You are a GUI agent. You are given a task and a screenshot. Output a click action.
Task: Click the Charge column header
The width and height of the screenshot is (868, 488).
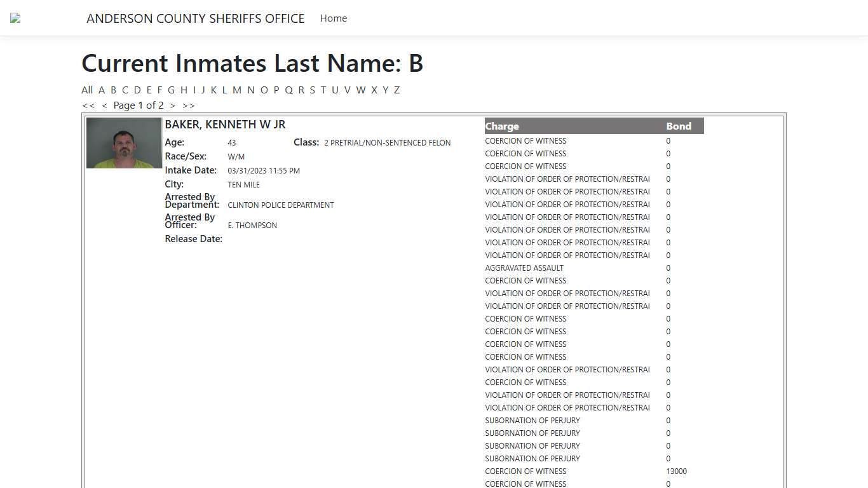point(502,126)
